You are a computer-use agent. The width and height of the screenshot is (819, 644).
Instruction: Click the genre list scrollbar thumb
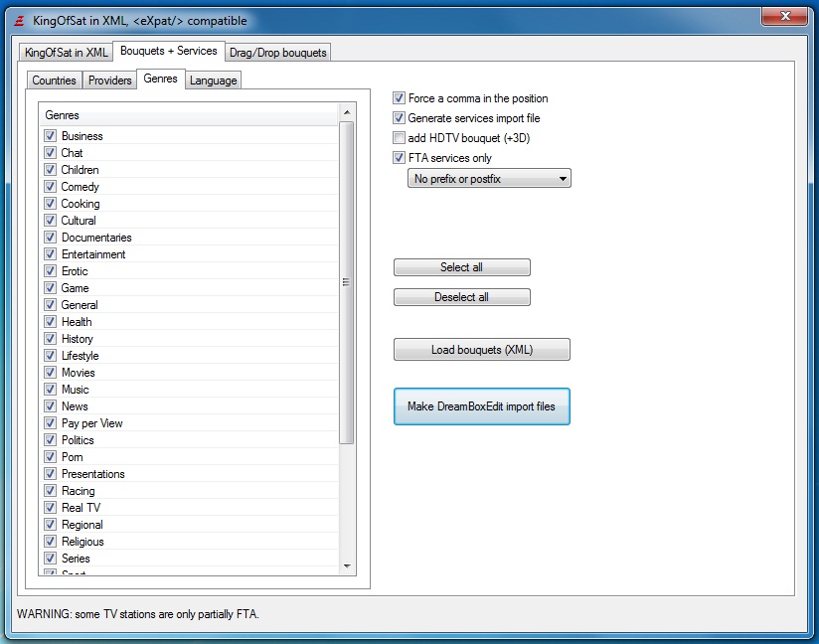tap(347, 282)
